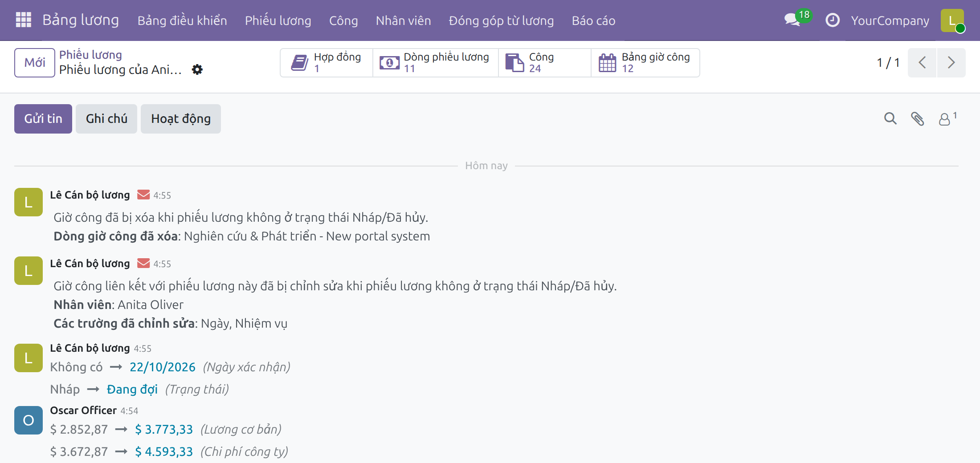Open Dòng phiếu lương smart button
Screen dimensions: 980x463
(435, 63)
